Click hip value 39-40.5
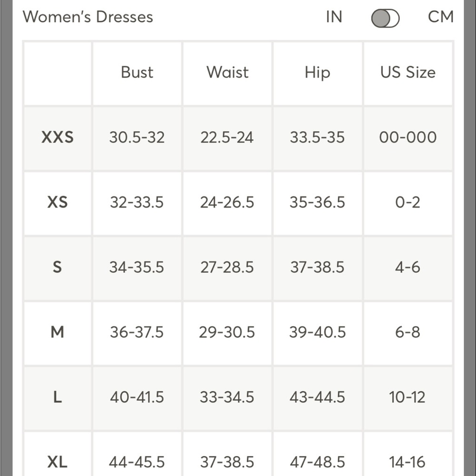Image resolution: width=476 pixels, height=476 pixels. click(317, 332)
